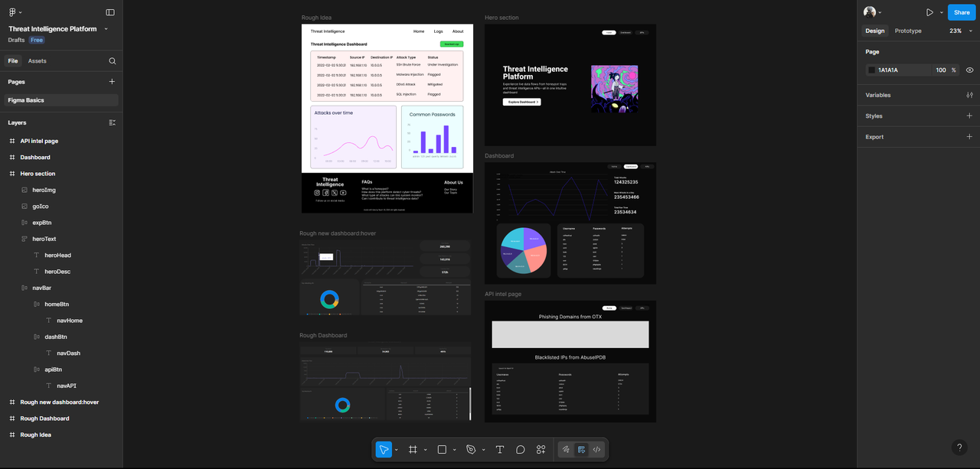Click the Threat Intelligence Platform file title
980x469 pixels.
pyautogui.click(x=53, y=29)
